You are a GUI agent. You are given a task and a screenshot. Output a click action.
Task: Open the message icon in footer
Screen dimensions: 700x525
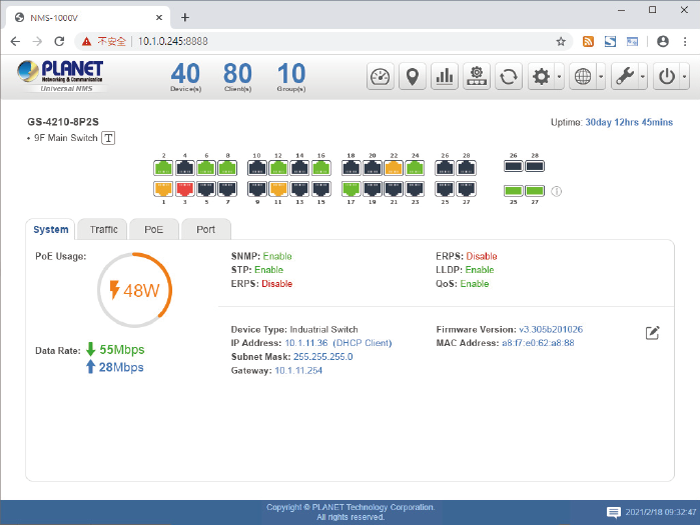614,512
